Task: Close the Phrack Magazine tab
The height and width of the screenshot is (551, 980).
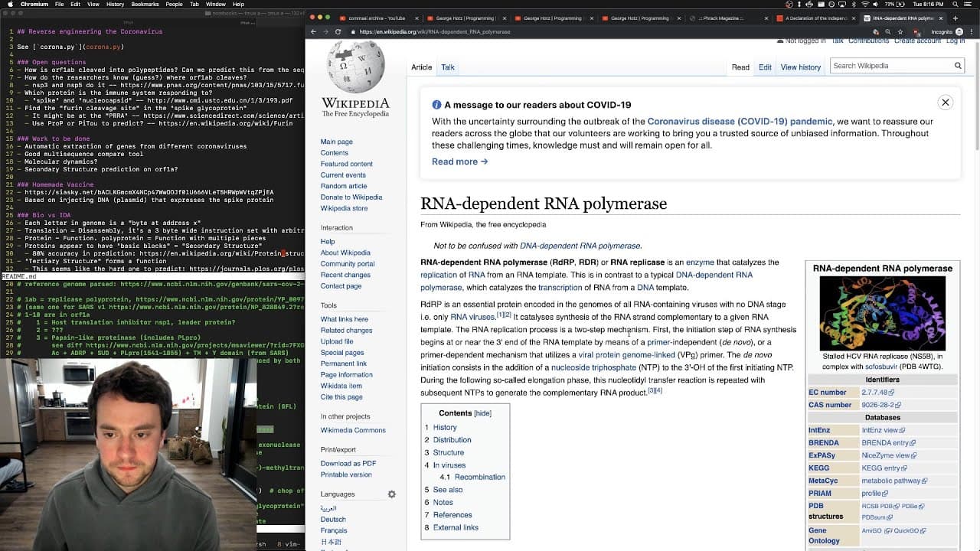Action: tap(766, 18)
